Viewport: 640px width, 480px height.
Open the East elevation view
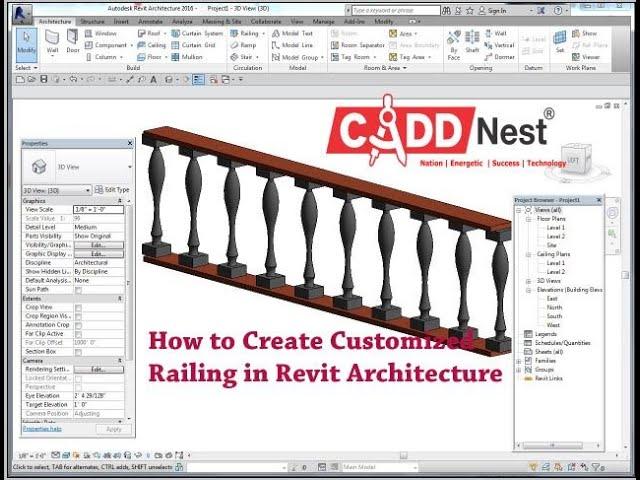coord(552,299)
